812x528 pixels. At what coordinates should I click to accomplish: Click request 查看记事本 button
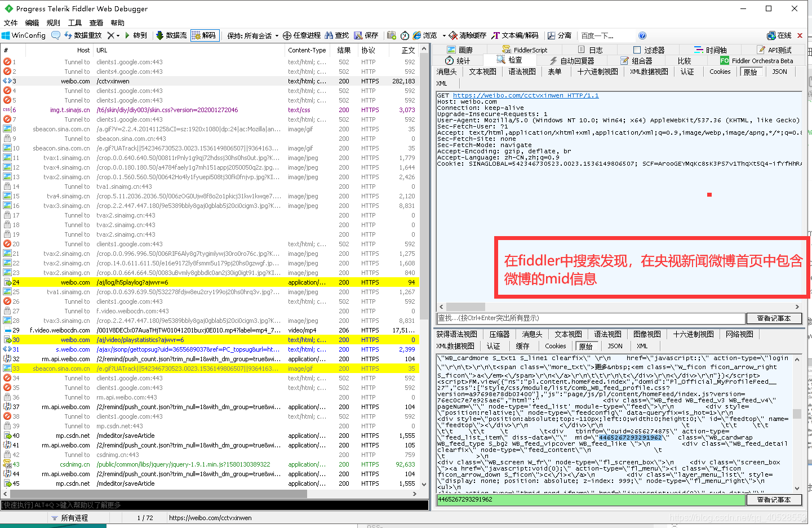point(774,318)
